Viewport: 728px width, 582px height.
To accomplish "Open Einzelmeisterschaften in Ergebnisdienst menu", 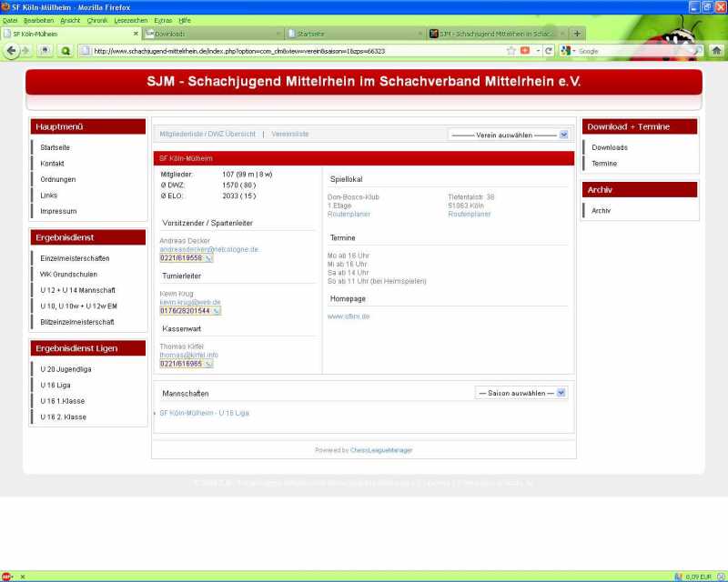I will 75,258.
